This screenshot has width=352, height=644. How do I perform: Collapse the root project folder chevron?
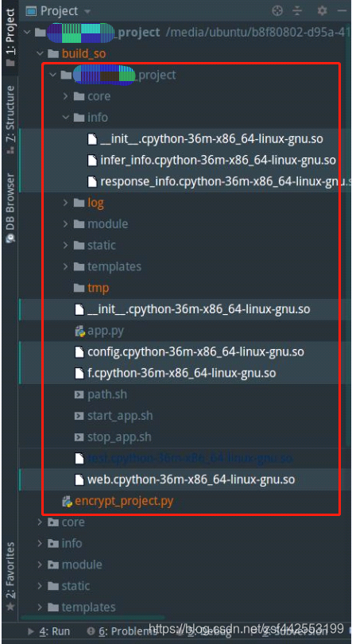point(28,33)
